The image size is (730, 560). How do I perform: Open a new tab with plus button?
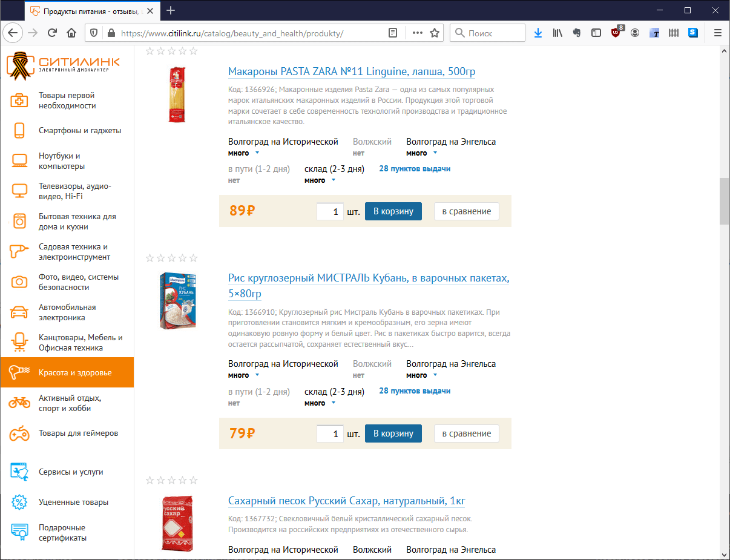pyautogui.click(x=171, y=10)
